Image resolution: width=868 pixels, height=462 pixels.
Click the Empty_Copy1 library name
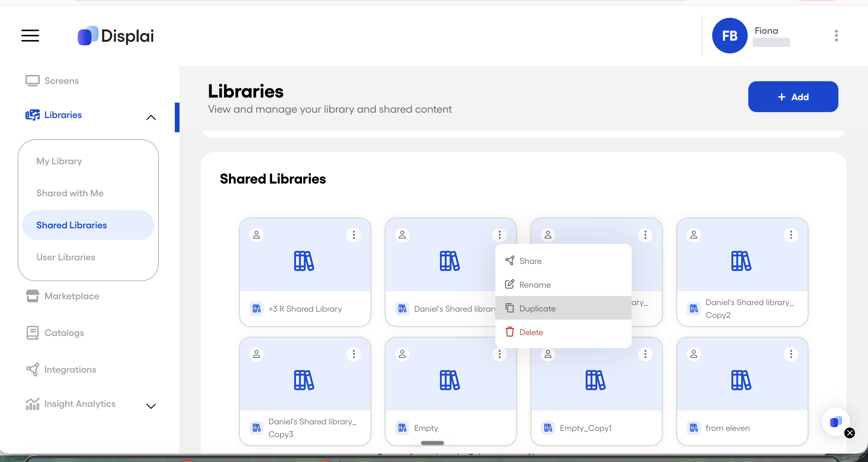pyautogui.click(x=585, y=428)
